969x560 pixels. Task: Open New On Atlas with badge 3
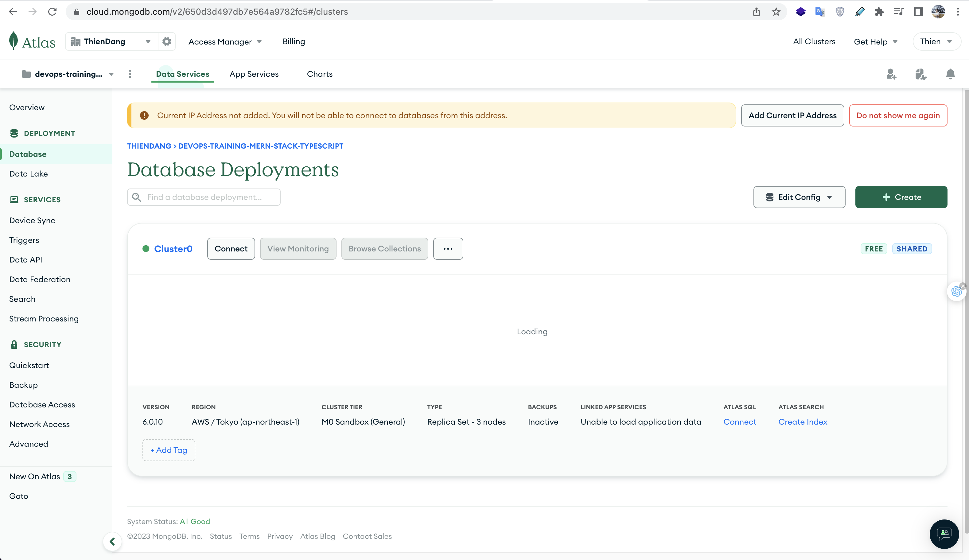pos(42,476)
